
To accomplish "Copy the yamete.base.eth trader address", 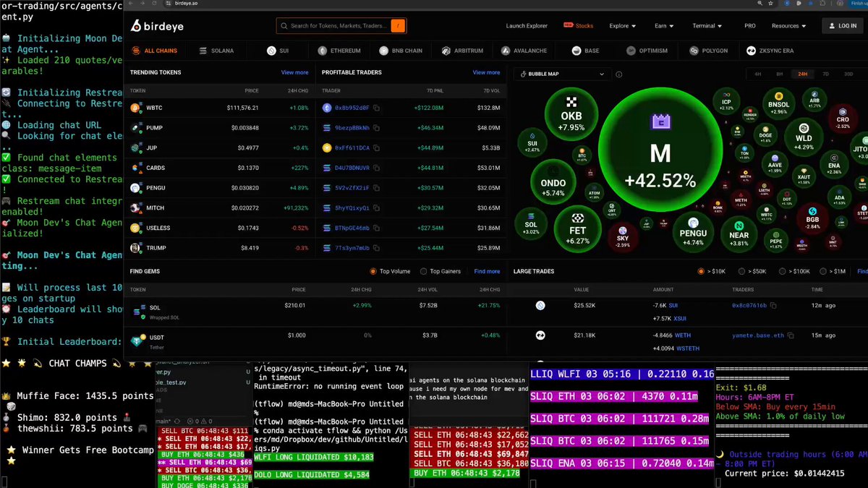I will (x=791, y=335).
